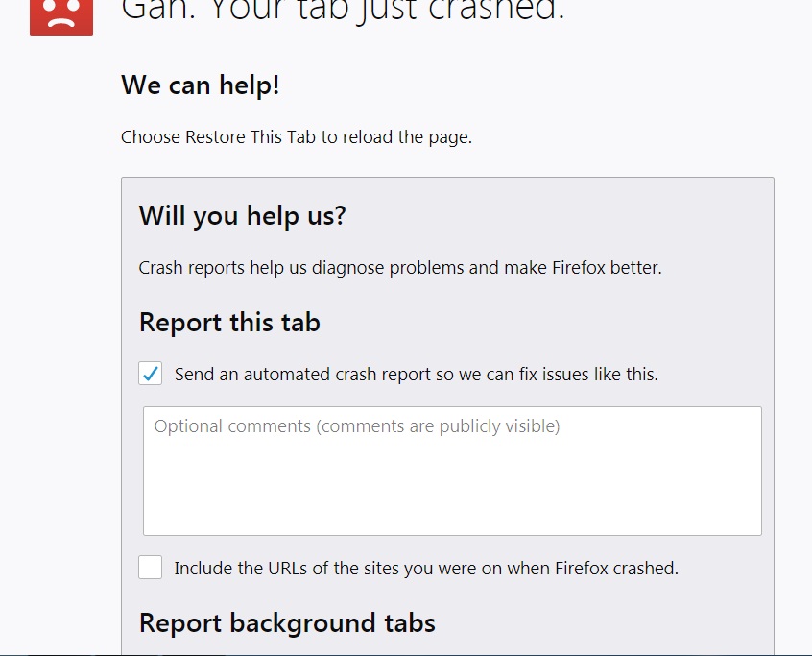The height and width of the screenshot is (656, 812).
Task: Focus the Optional comments text box
Action: [x=452, y=471]
